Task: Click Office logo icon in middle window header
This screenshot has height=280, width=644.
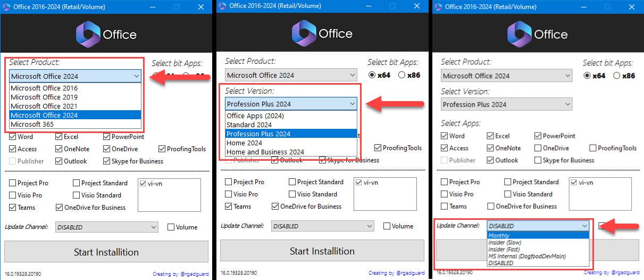Action: coord(304,34)
